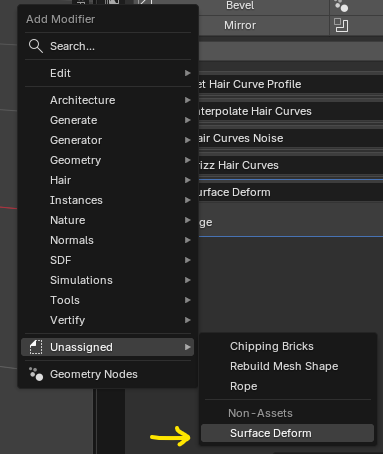Viewport: 383px width, 454px height.
Task: Expand arrow next to SDF
Action: point(188,260)
